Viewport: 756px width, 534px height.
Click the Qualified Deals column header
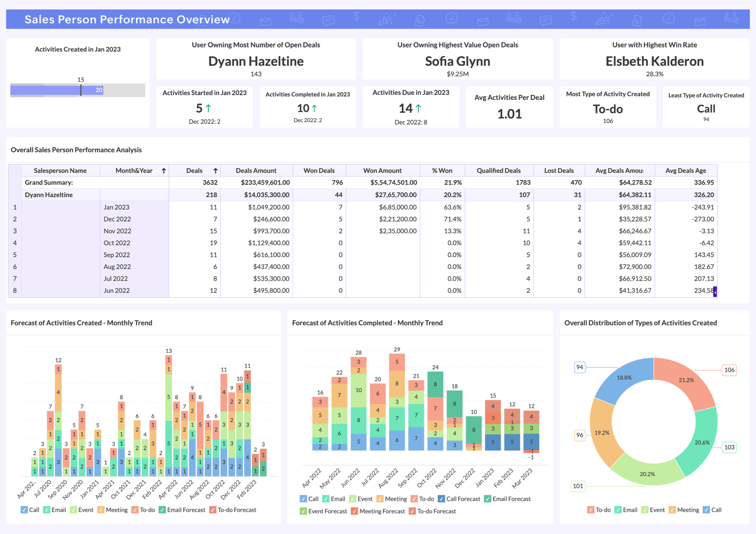pyautogui.click(x=499, y=171)
